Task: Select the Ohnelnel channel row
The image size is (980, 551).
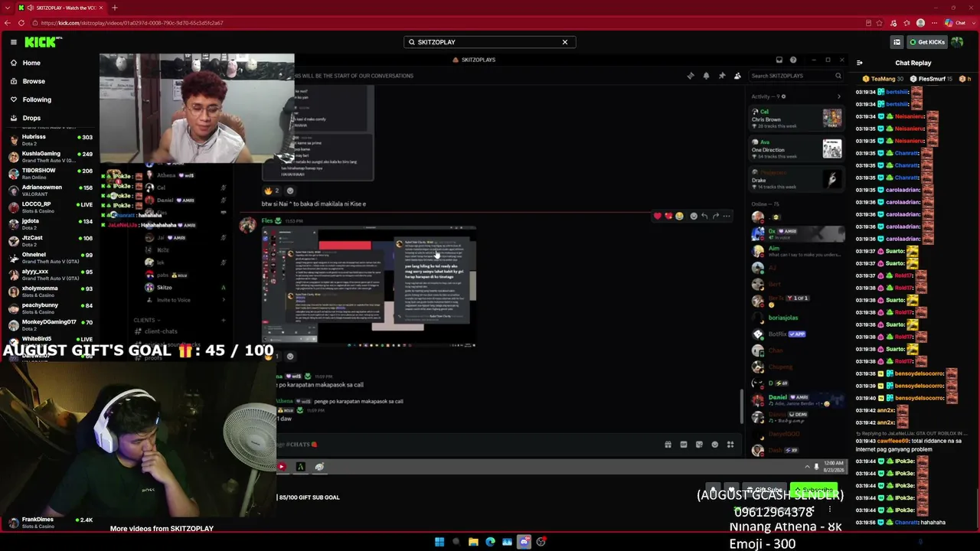Action: [x=50, y=258]
